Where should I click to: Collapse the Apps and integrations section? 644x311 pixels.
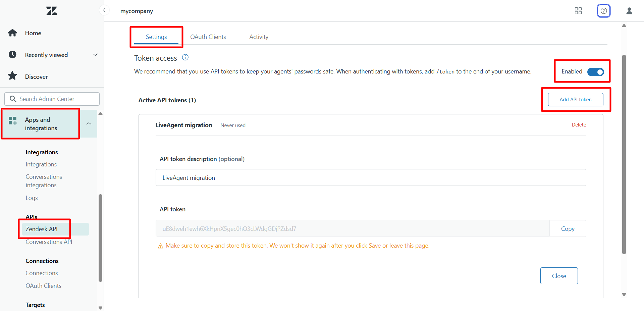[89, 123]
